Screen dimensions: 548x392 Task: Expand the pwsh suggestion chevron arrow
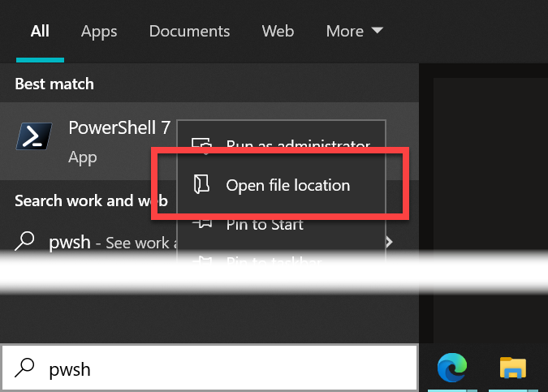point(390,242)
